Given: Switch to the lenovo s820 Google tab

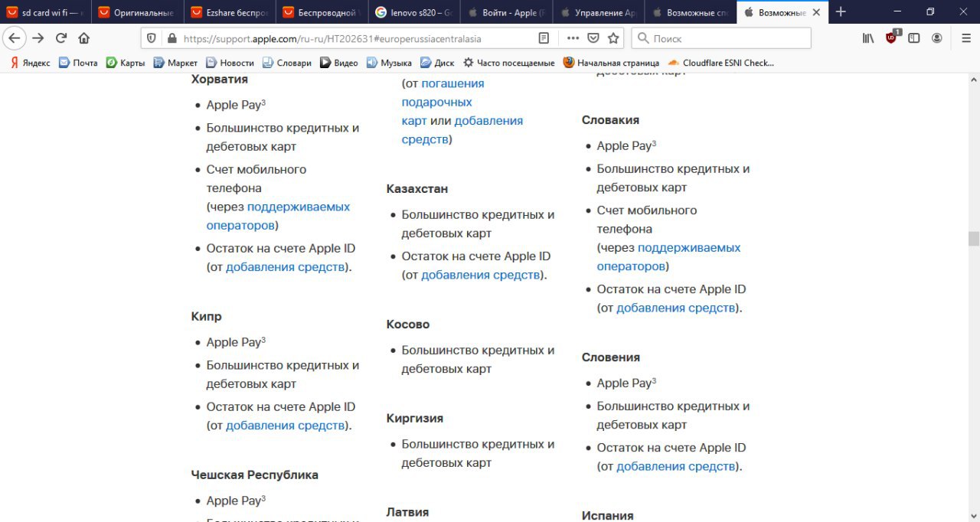Looking at the screenshot, I should (x=413, y=12).
